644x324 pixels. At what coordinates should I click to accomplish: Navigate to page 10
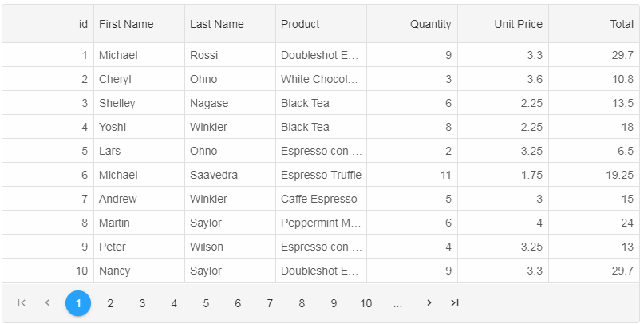(365, 303)
